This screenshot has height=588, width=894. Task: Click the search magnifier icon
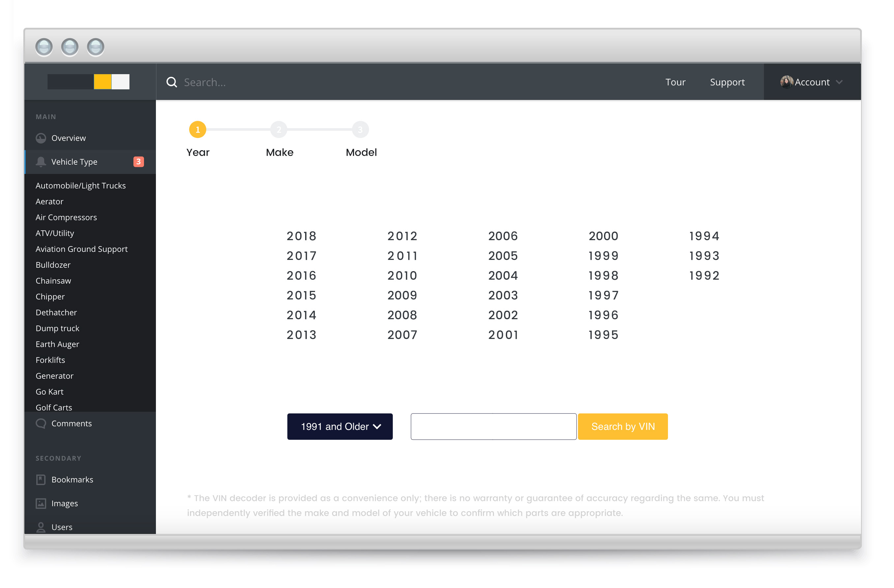point(172,82)
